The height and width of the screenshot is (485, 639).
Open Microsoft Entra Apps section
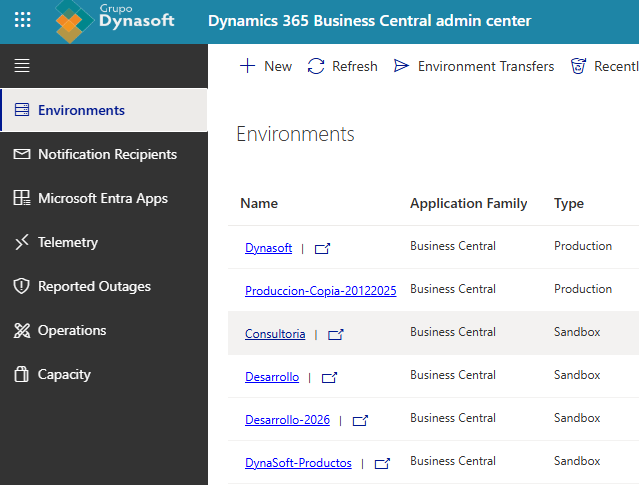point(102,198)
